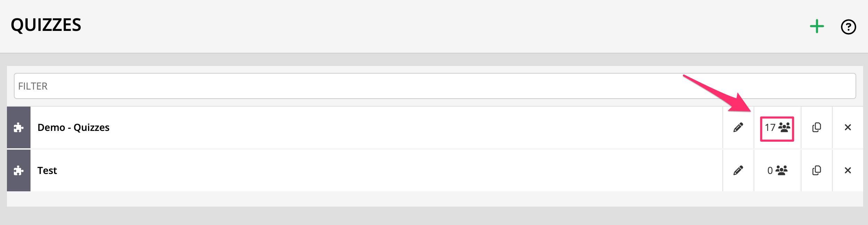Click the number 17 participant count
This screenshot has width=868, height=225.
(x=770, y=128)
